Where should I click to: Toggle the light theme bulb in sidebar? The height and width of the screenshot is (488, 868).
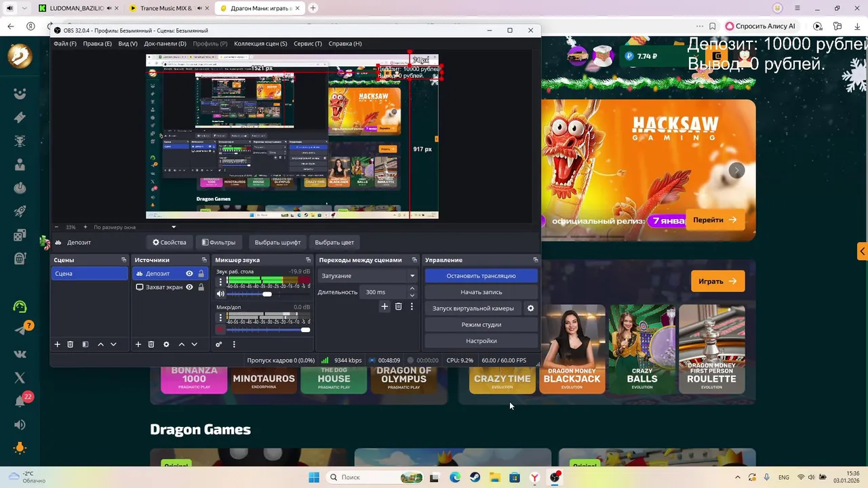(x=20, y=448)
